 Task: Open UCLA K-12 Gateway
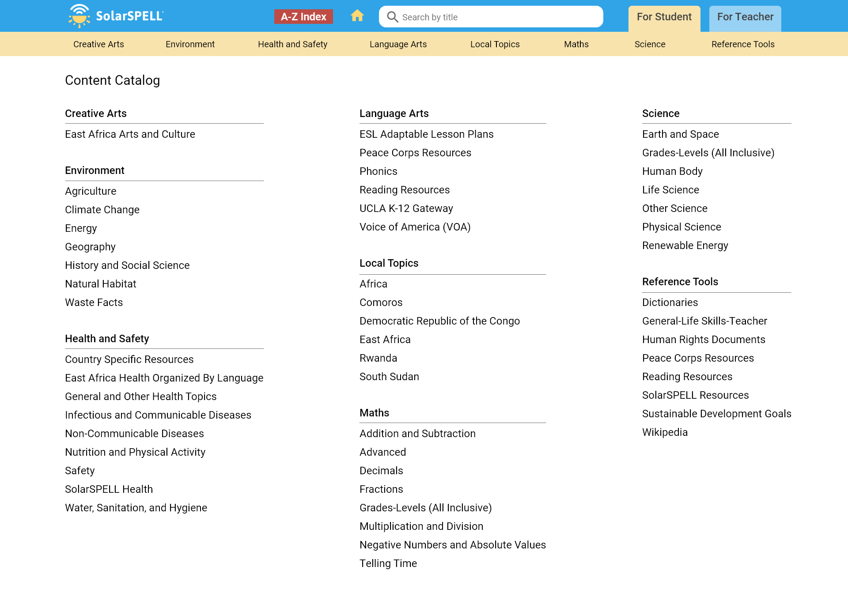tap(406, 208)
